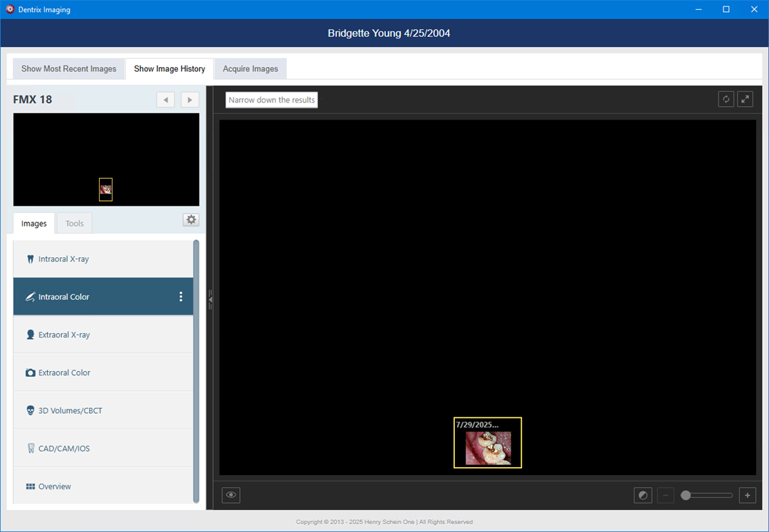The height and width of the screenshot is (532, 769).
Task: Click the zoom slider handle
Action: pyautogui.click(x=686, y=495)
